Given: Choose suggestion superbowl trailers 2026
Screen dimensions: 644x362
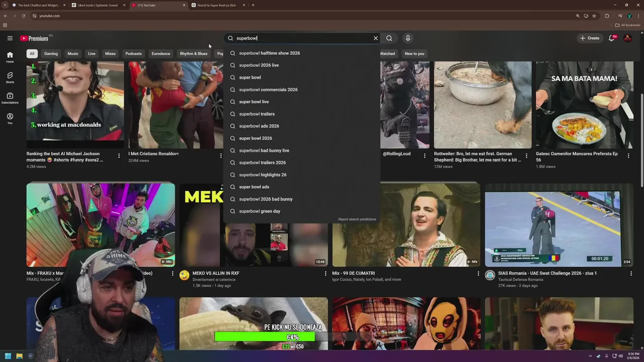Looking at the screenshot, I should pyautogui.click(x=302, y=162).
